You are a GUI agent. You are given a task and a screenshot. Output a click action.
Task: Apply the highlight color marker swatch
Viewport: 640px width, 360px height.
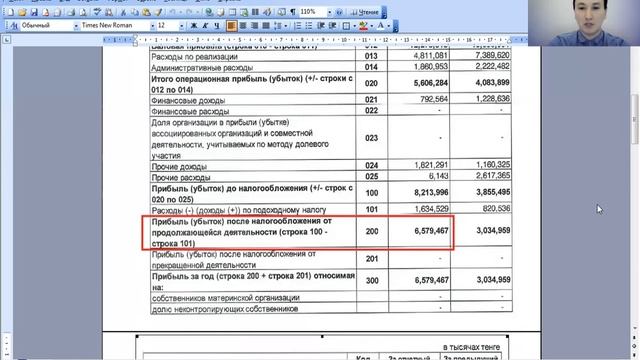coord(363,26)
